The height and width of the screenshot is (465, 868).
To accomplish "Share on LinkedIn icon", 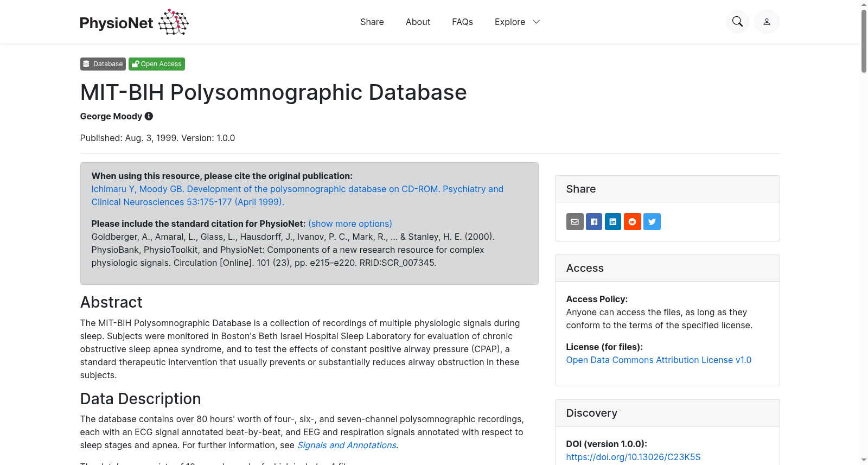I will tap(613, 221).
